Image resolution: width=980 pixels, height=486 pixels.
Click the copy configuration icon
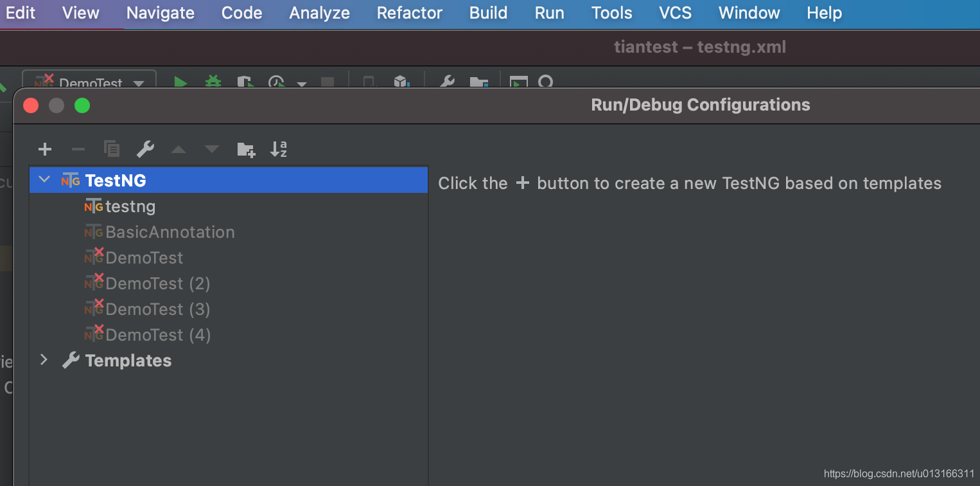click(x=112, y=150)
